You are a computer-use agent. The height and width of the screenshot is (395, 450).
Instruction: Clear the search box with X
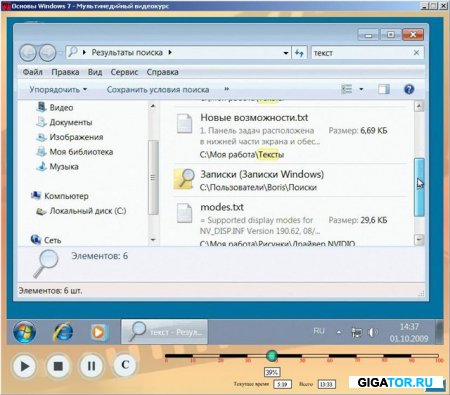tap(416, 53)
